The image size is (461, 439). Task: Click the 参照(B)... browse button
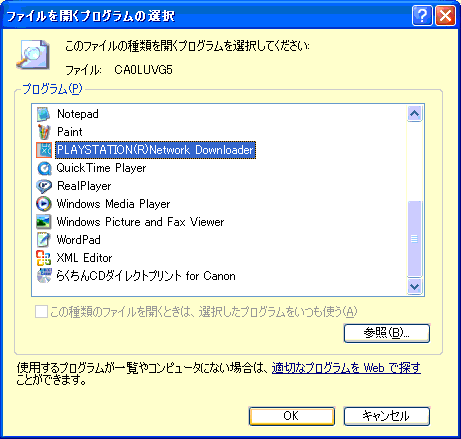[x=387, y=333]
